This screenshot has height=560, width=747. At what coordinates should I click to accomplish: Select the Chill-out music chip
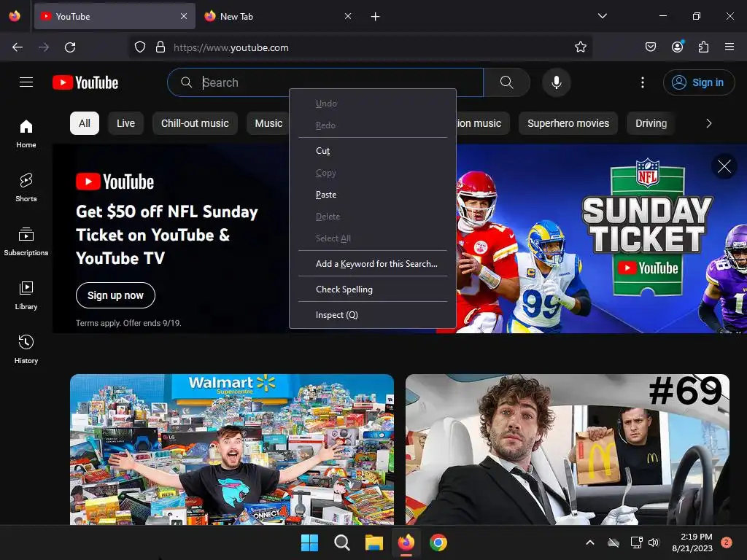[x=195, y=123]
